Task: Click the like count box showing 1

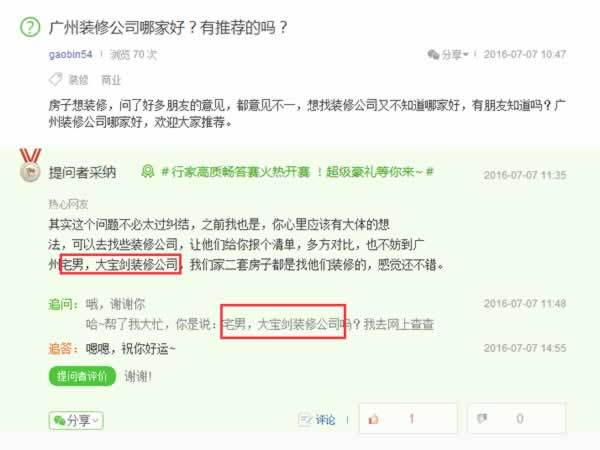Action: coord(408,419)
